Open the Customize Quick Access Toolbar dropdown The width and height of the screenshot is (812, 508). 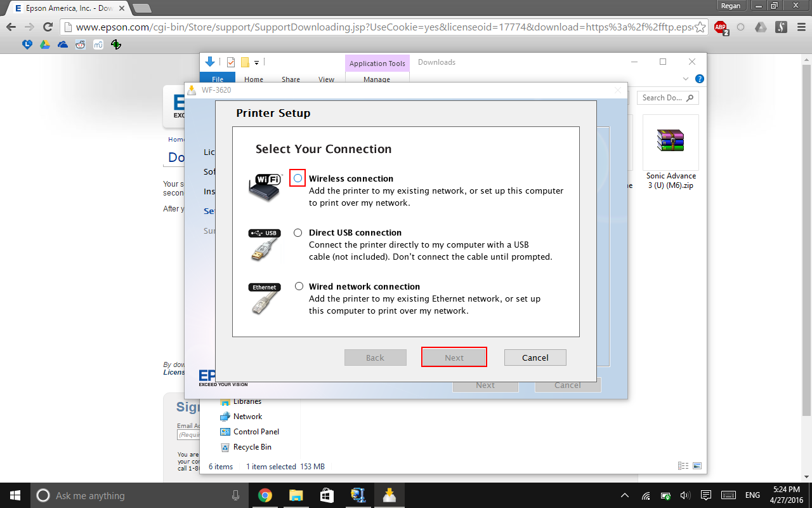tap(256, 62)
